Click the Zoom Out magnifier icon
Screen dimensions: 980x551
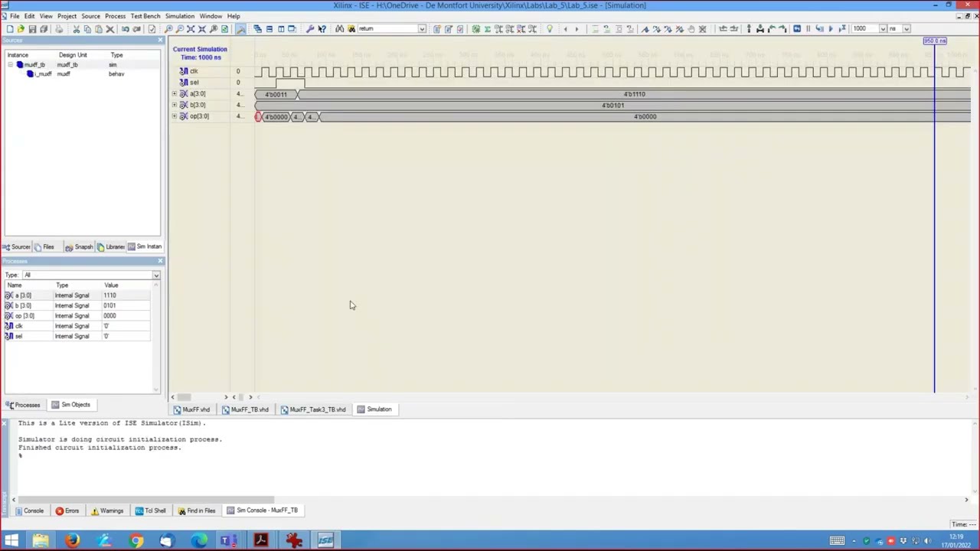click(x=180, y=29)
